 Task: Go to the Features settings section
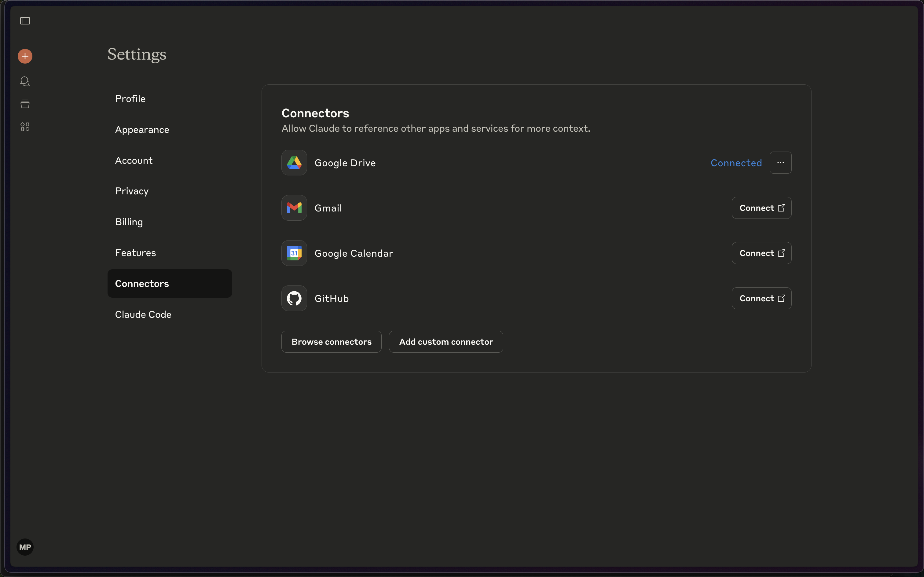pos(170,253)
